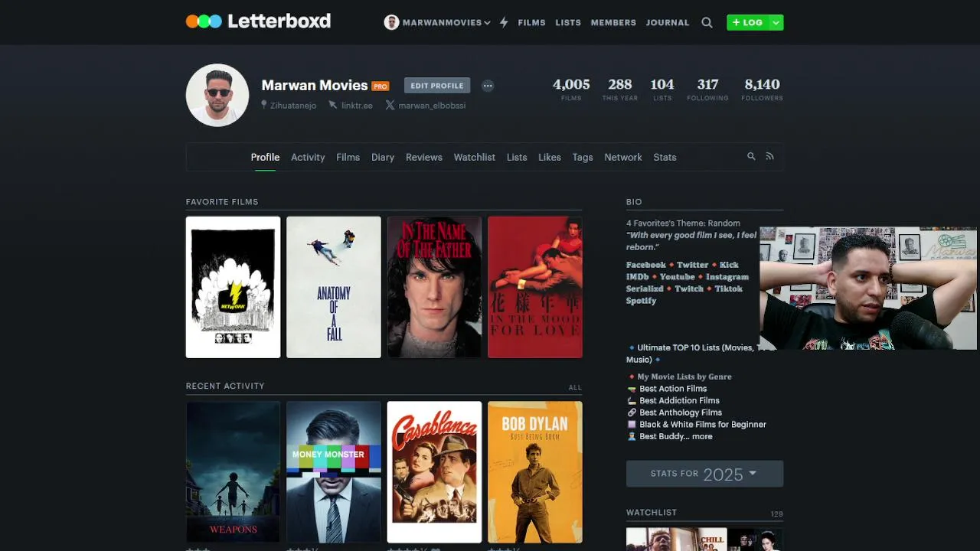
Task: Switch to the Likes tab
Action: point(550,157)
